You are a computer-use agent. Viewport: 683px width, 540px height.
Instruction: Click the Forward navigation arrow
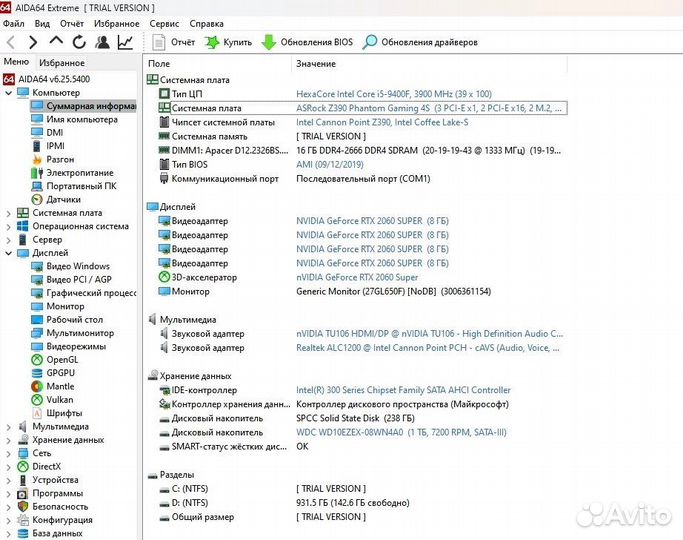click(33, 42)
